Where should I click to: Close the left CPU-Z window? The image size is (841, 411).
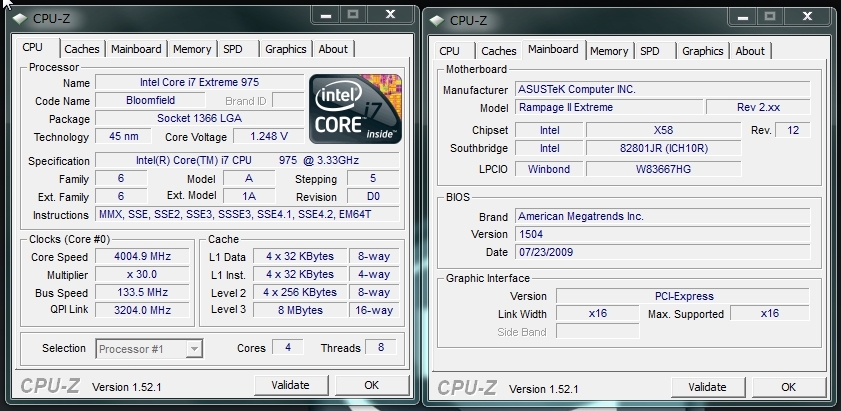pos(391,15)
